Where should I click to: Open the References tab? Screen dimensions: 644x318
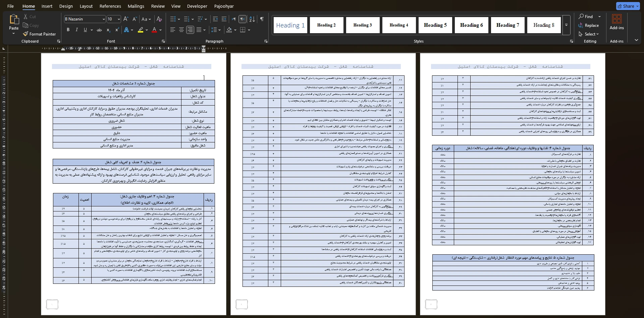110,6
